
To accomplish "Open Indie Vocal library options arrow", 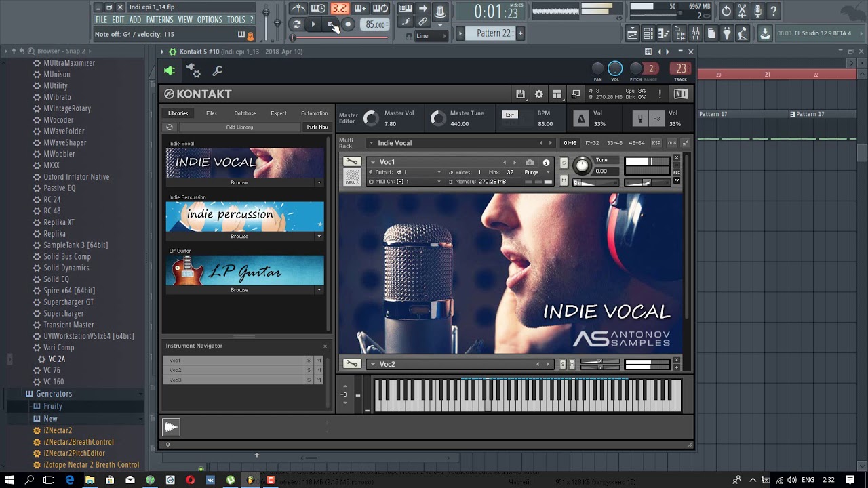I will click(319, 182).
